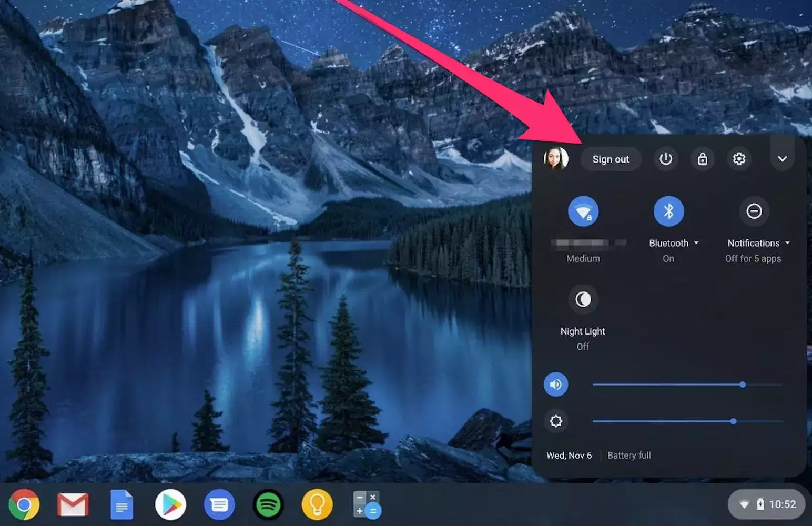The width and height of the screenshot is (812, 526).
Task: Launch the Play Store app
Action: 170,505
